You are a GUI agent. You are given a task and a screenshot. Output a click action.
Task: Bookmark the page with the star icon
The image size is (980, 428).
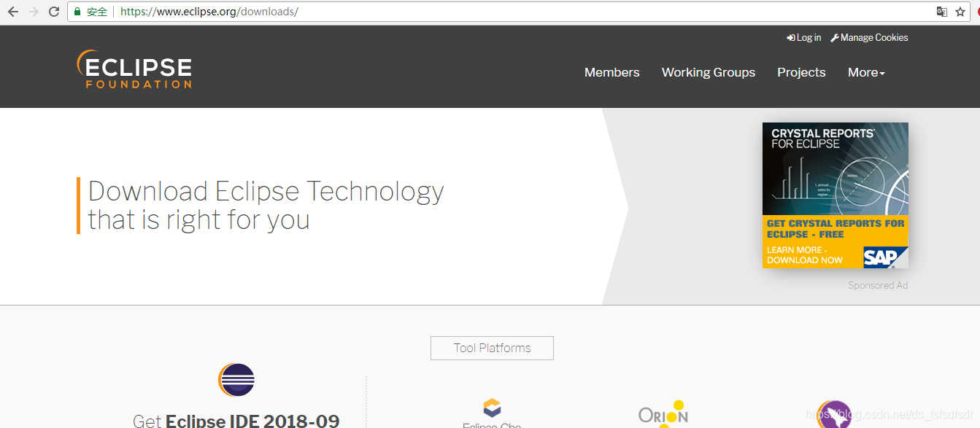click(960, 12)
